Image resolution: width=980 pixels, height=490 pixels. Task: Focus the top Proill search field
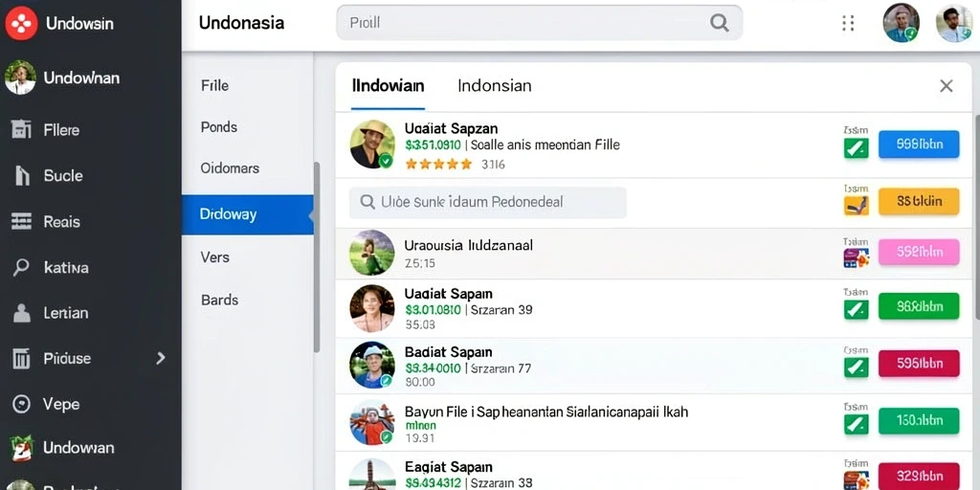[x=540, y=23]
